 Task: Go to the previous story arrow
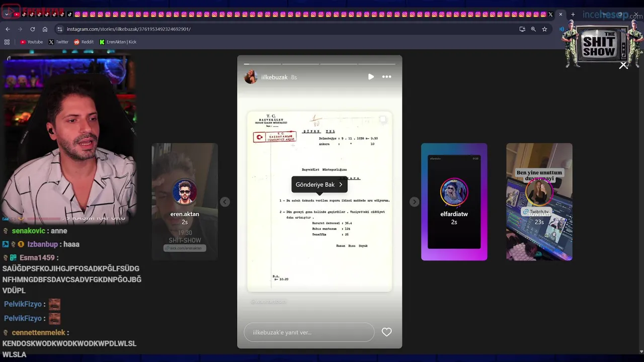(x=225, y=202)
